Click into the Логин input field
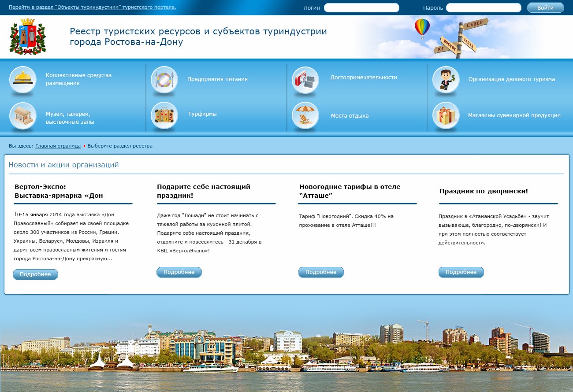This screenshot has height=392, width=573. pos(361,7)
